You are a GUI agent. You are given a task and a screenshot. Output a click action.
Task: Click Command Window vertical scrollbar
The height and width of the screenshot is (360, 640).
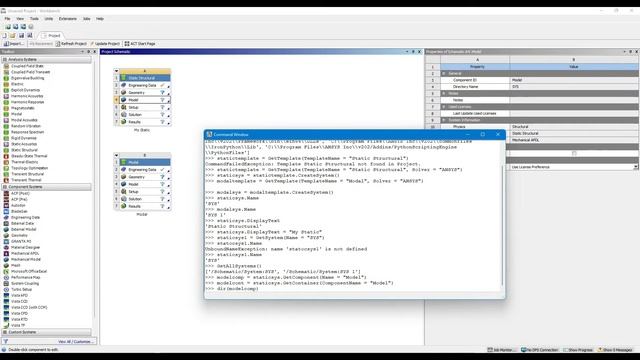[502, 224]
